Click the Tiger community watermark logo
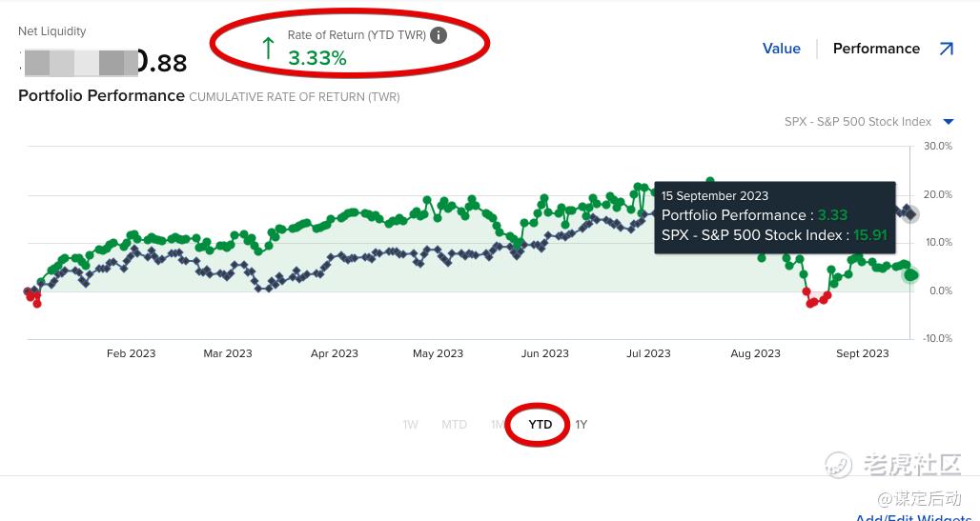The image size is (980, 521). pyautogui.click(x=839, y=465)
